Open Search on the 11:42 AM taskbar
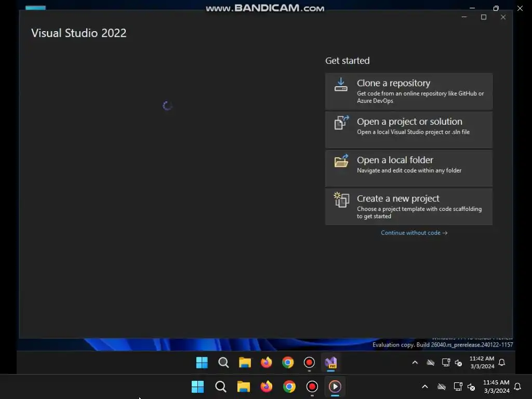This screenshot has width=532, height=399. [223, 362]
